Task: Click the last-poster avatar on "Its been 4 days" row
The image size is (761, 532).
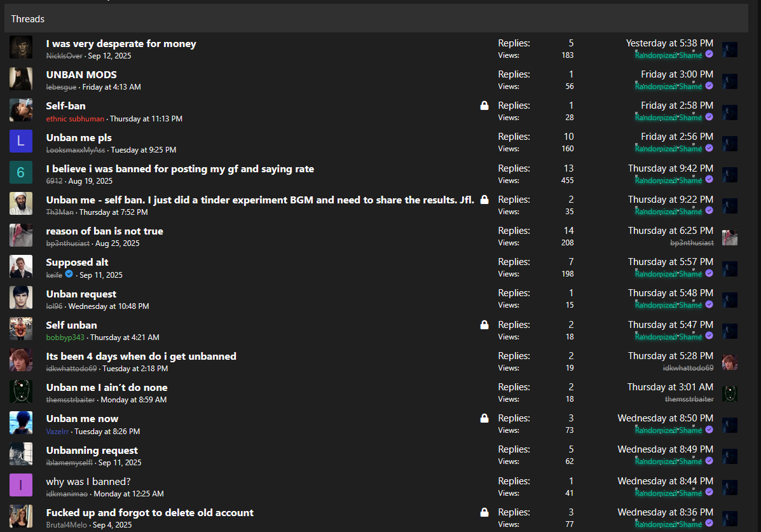Action: (729, 362)
